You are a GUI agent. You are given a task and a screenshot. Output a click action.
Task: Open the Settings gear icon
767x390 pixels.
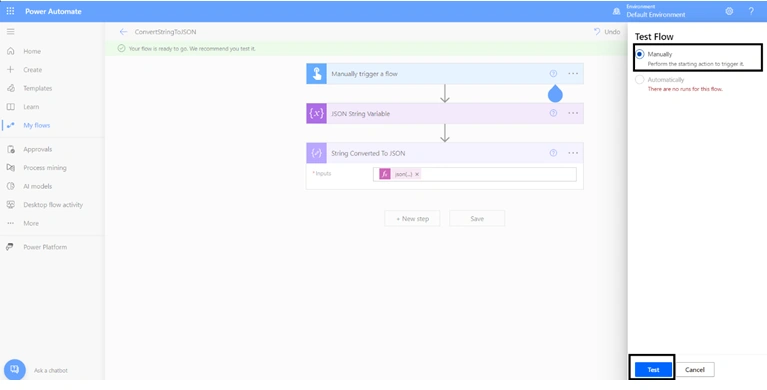click(x=729, y=11)
